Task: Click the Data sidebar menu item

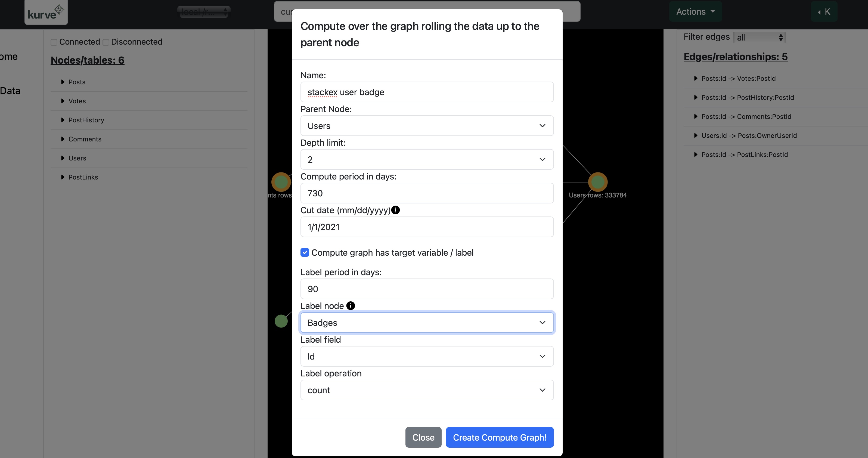Action: coord(10,91)
